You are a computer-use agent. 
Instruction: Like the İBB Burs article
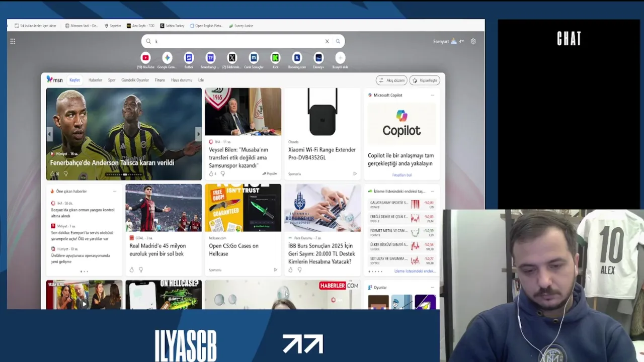290,269
